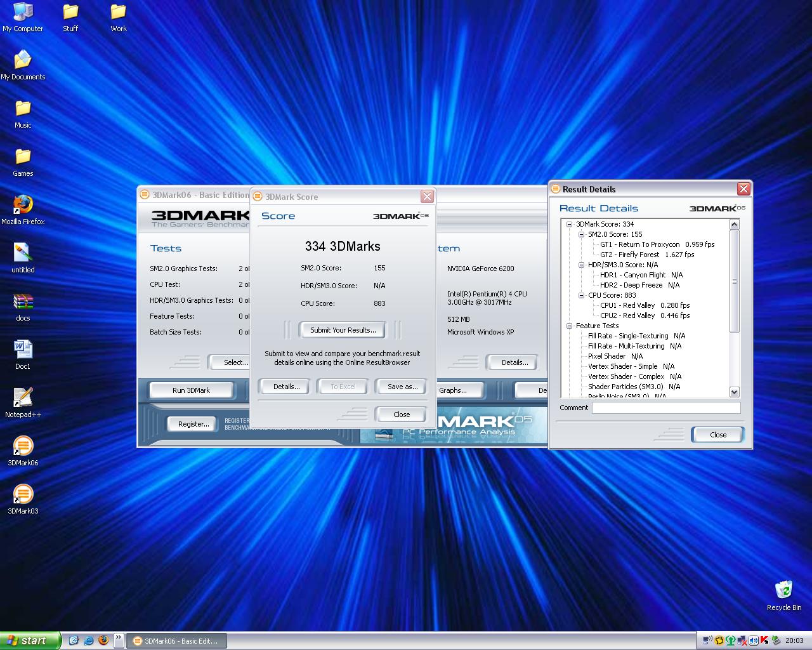Select Mozilla Firefox desktop shortcut
The height and width of the screenshot is (650, 812).
(x=23, y=211)
